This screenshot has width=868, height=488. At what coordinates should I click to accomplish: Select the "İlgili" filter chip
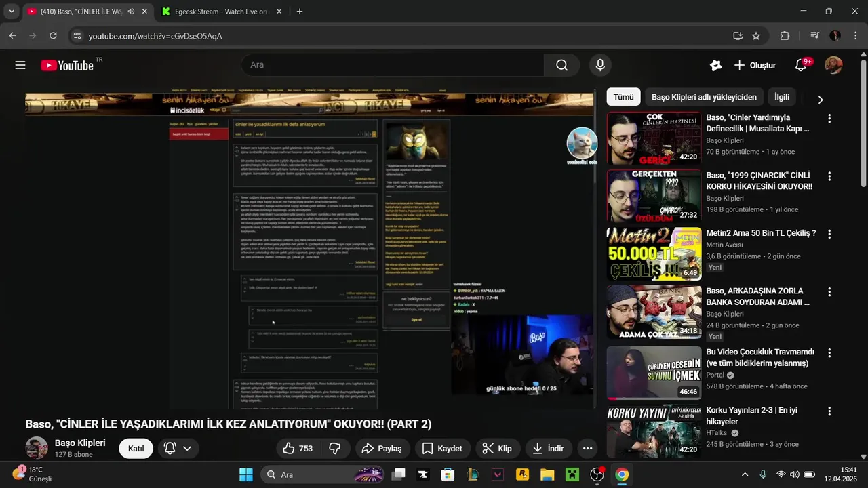(x=782, y=97)
